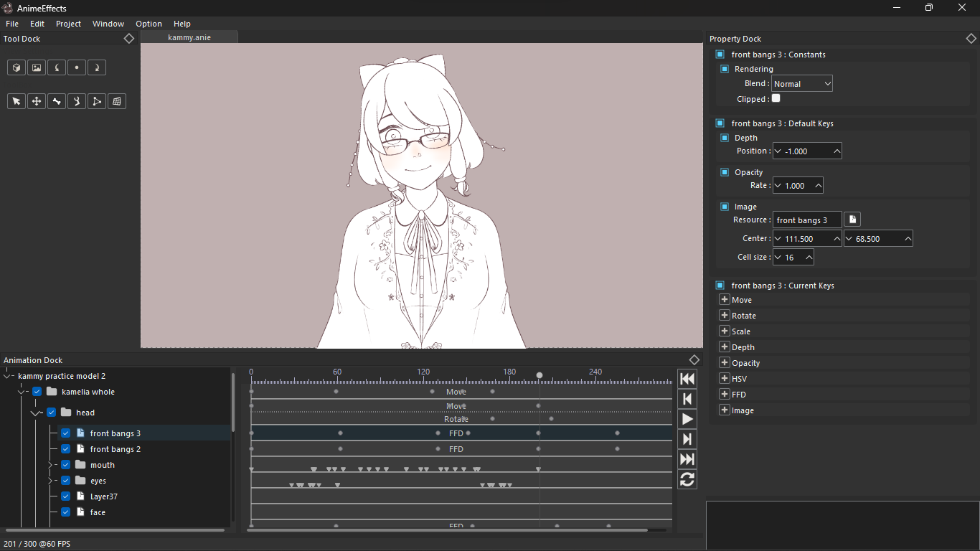This screenshot has width=980, height=551.
Task: Add a Move key
Action: pos(725,300)
